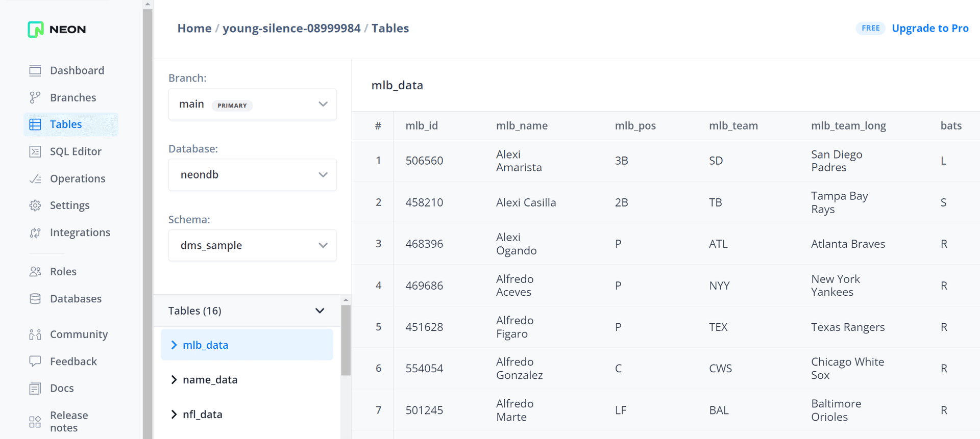Click Upgrade to Pro link
Screen dimensions: 980x439
point(930,29)
